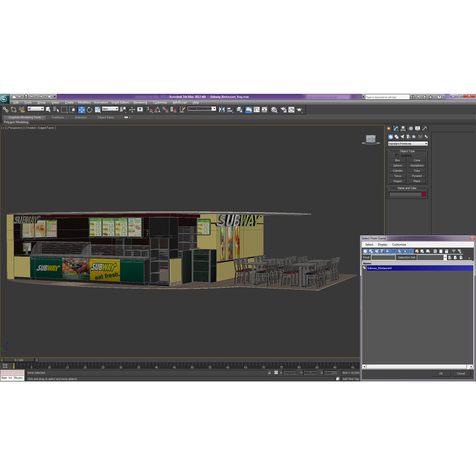Open the reference coordinate system View dropdown
The width and height of the screenshot is (476, 476).
pos(110,109)
